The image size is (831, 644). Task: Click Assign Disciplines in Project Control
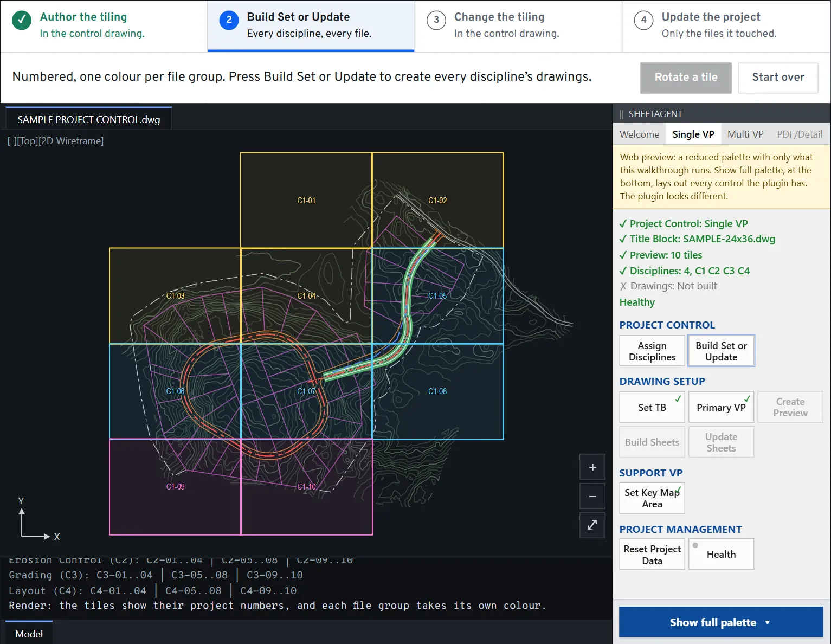coord(652,351)
